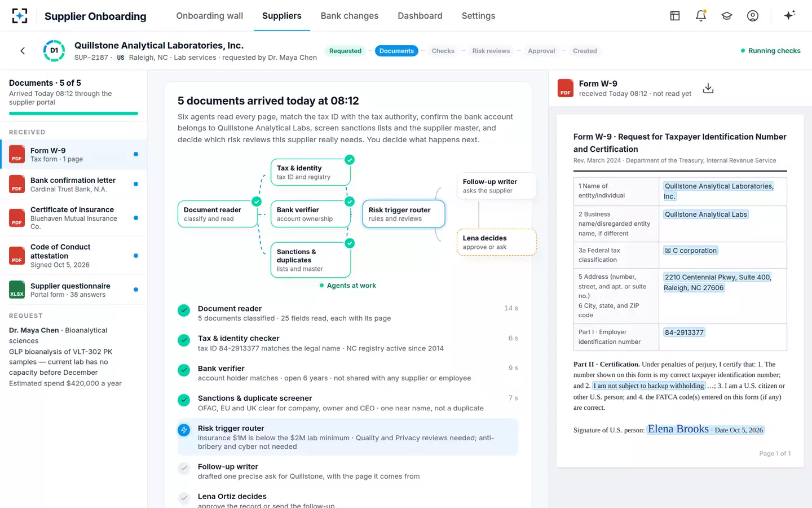Open the sparkle AI assistant icon
The image size is (812, 508).
tap(789, 15)
